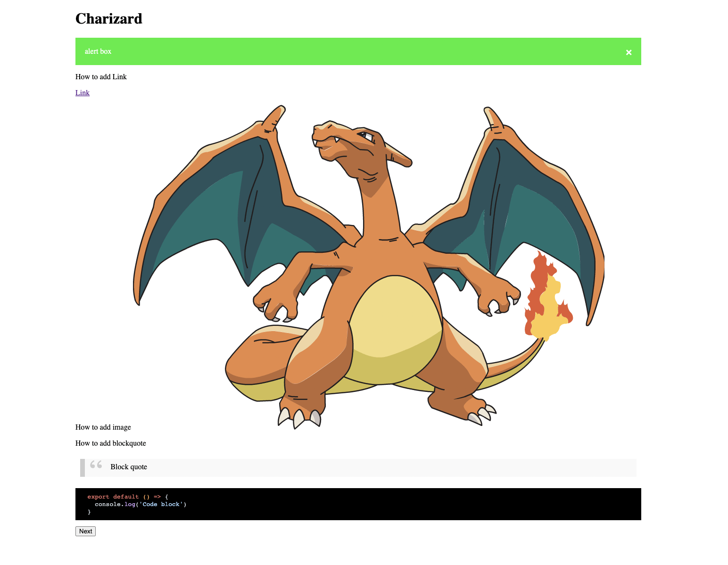
Task: Dismiss the green alert box via X icon
Action: tap(629, 52)
